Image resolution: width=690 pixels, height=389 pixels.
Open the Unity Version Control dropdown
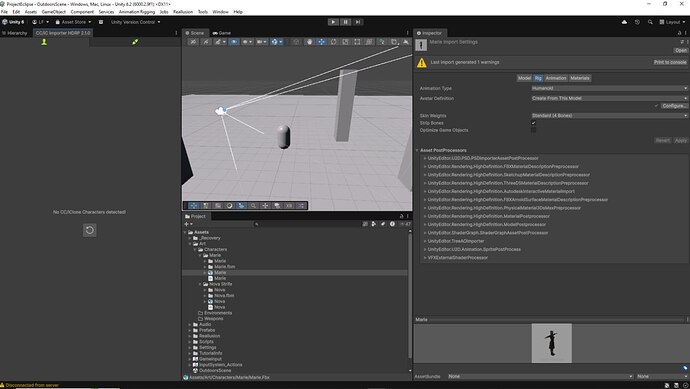coord(135,22)
